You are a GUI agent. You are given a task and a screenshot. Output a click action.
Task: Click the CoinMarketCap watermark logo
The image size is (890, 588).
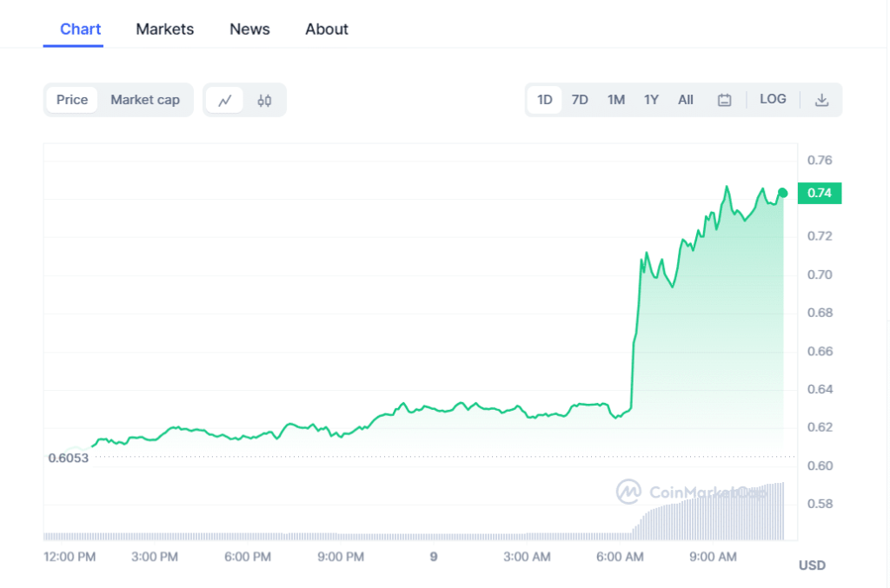(x=628, y=492)
